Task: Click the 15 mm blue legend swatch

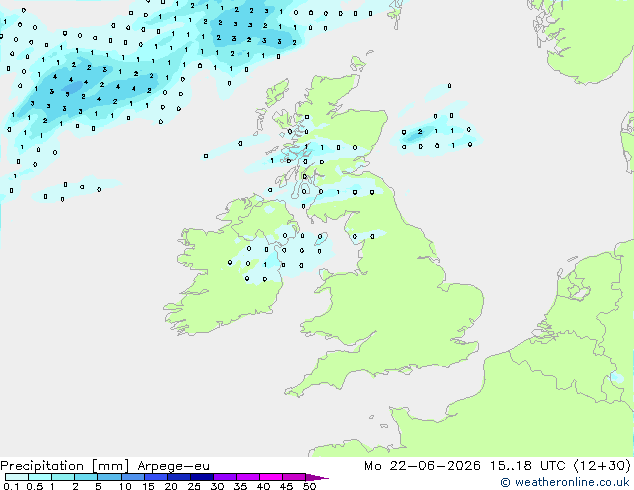Action: pyautogui.click(x=155, y=477)
